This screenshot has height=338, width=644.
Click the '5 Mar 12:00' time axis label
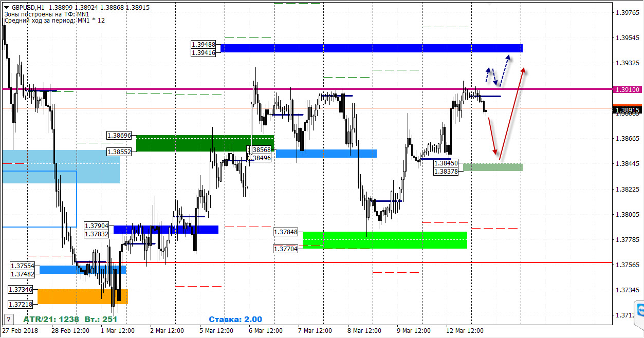pos(217,331)
